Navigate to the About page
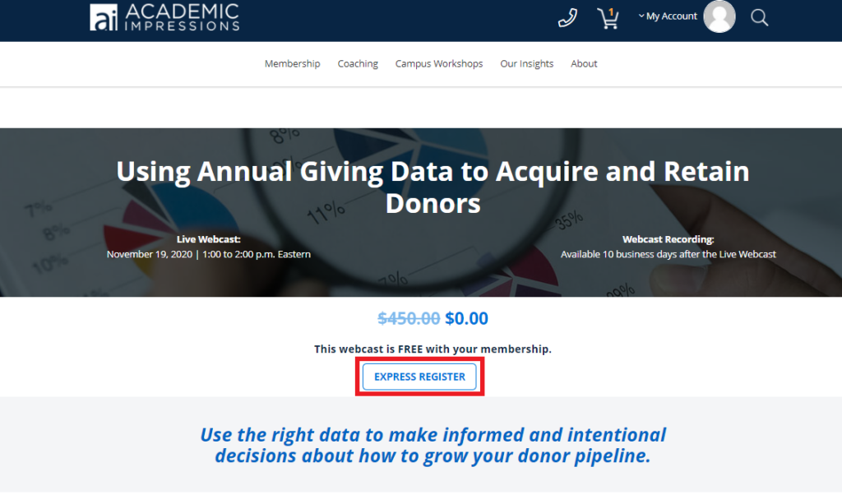842x504 pixels. click(x=584, y=63)
